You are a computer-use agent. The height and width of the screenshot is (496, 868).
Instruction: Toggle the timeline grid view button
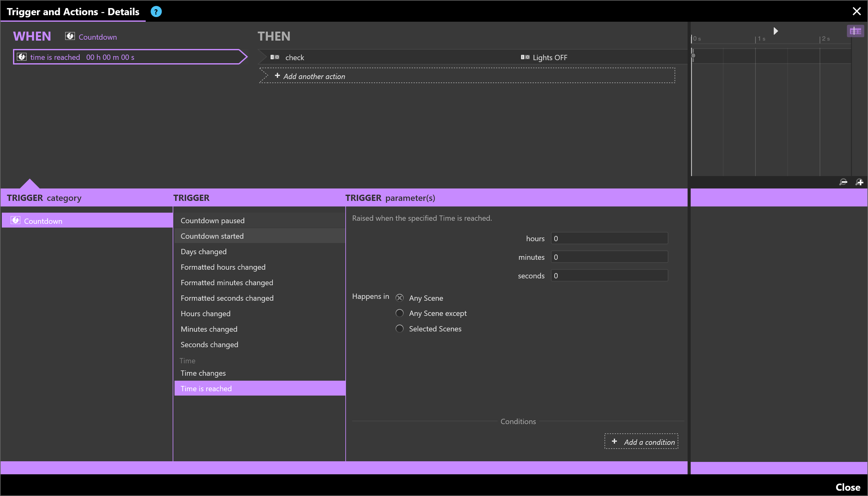pos(855,31)
